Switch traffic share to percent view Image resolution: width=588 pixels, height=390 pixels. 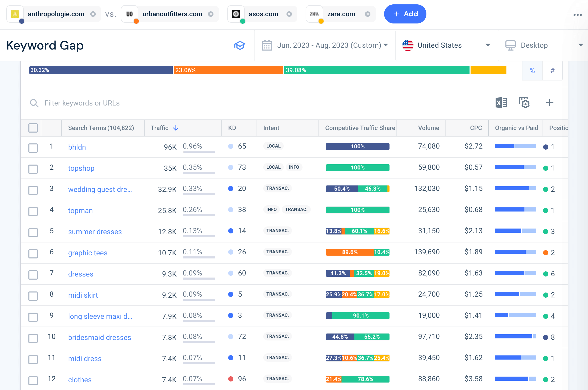[532, 71]
